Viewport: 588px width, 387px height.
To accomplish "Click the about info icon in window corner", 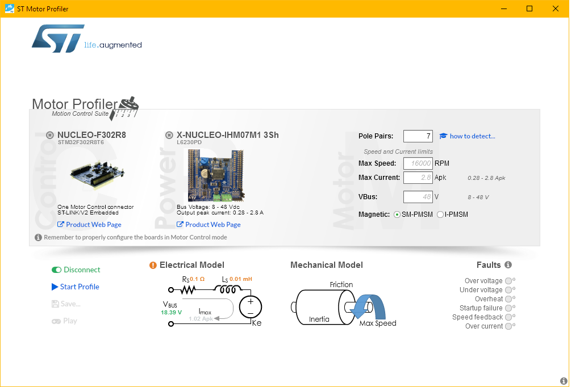I will pyautogui.click(x=563, y=381).
